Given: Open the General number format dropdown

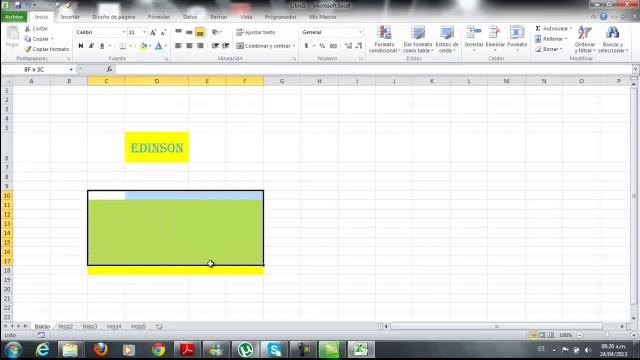Looking at the screenshot, I should (360, 32).
